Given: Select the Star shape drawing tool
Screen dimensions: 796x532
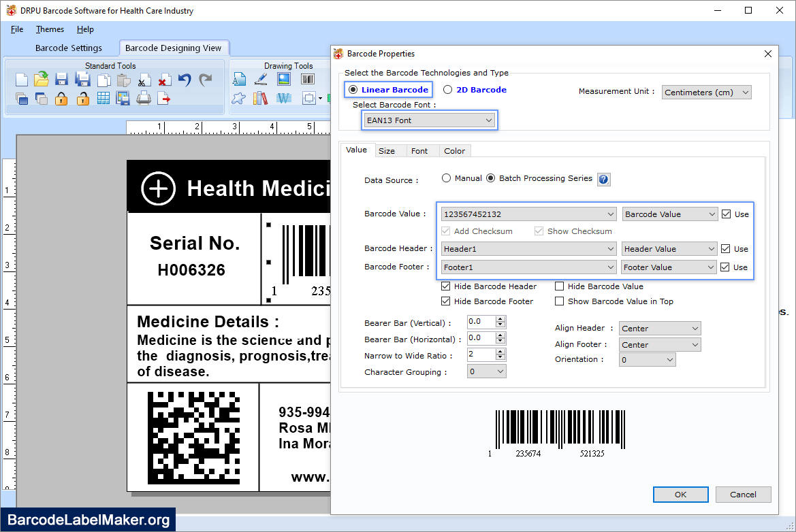Looking at the screenshot, I should click(x=240, y=99).
